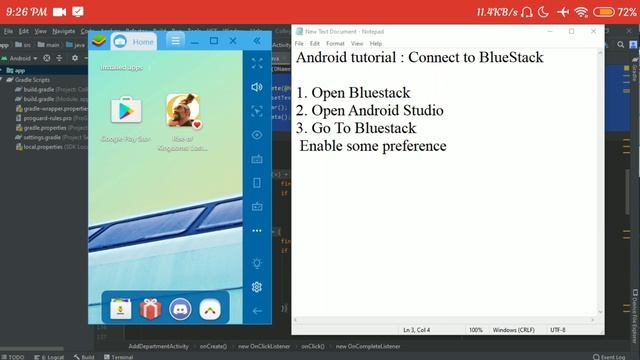Open Notepad View menu

point(357,43)
